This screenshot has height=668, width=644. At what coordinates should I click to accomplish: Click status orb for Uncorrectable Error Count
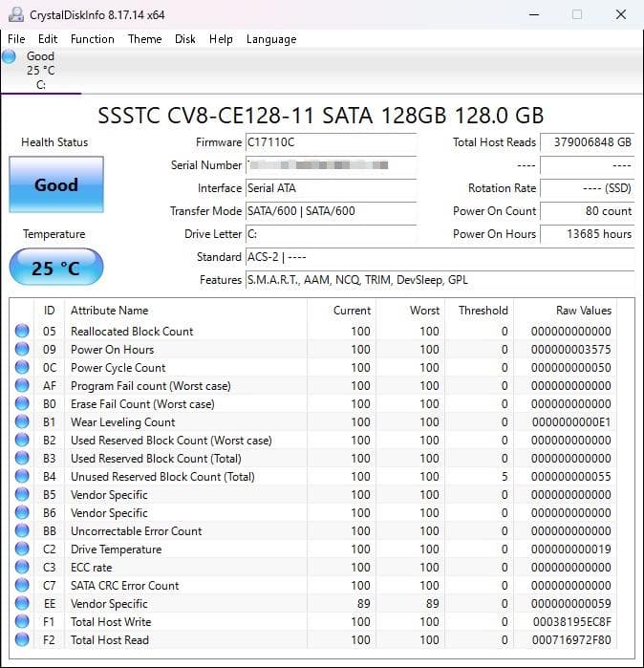[x=22, y=530]
